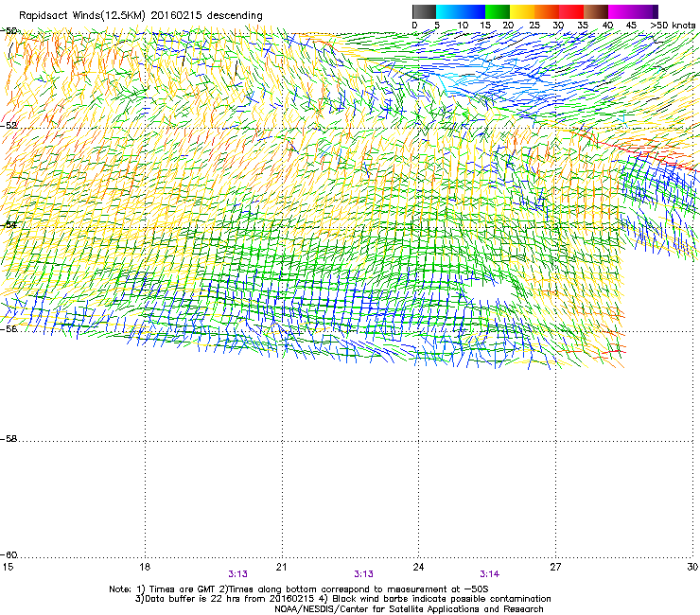
Task: Click the "Times are GMT" note line
Action: point(299,589)
